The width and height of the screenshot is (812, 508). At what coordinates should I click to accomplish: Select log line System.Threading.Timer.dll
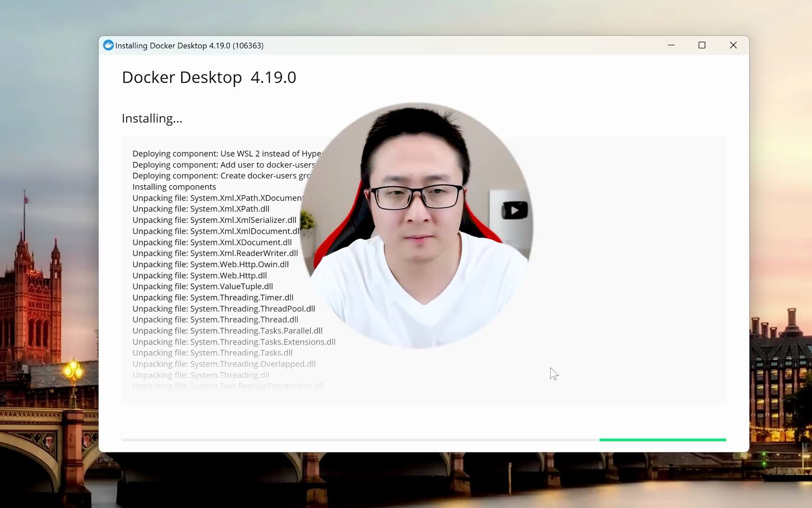tap(213, 298)
